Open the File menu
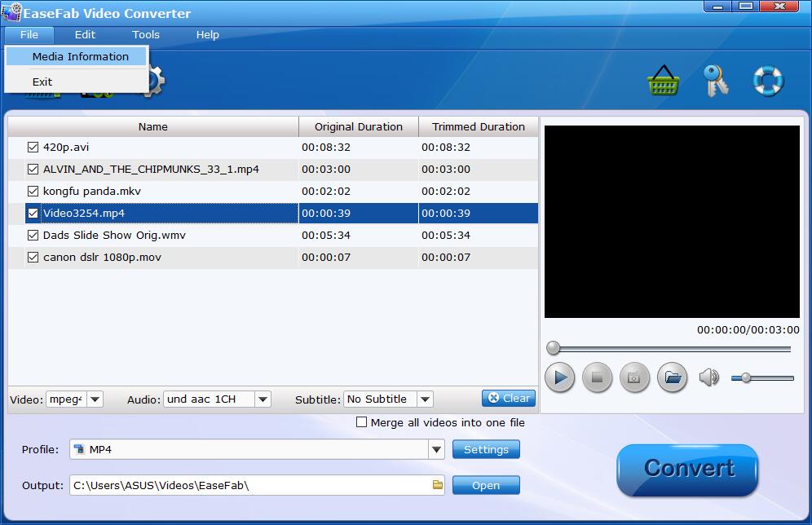Image resolution: width=812 pixels, height=525 pixels. [29, 35]
